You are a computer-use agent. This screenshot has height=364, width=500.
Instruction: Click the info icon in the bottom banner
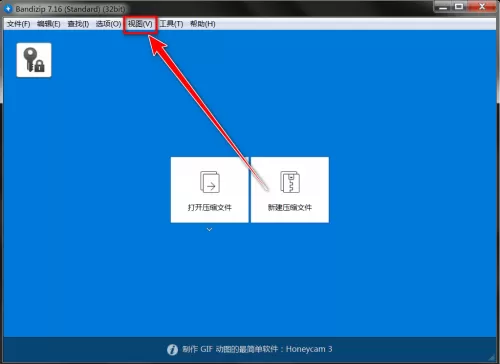tap(172, 350)
